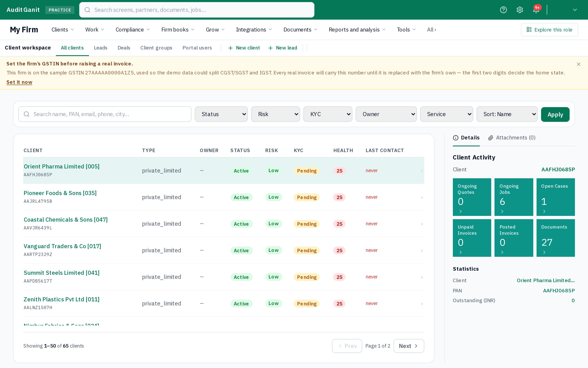
Task: Switch to the Leads tab
Action: click(x=101, y=48)
